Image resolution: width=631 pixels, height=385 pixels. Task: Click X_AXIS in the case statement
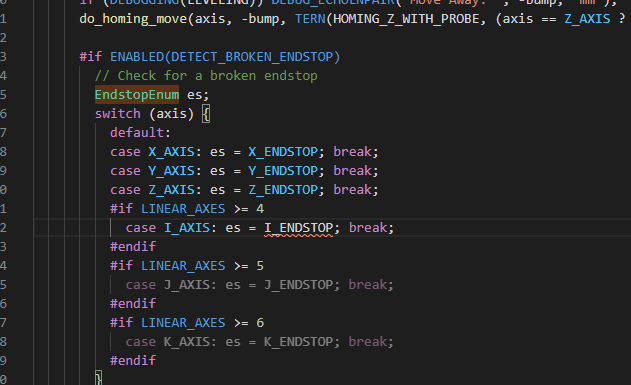tap(171, 152)
